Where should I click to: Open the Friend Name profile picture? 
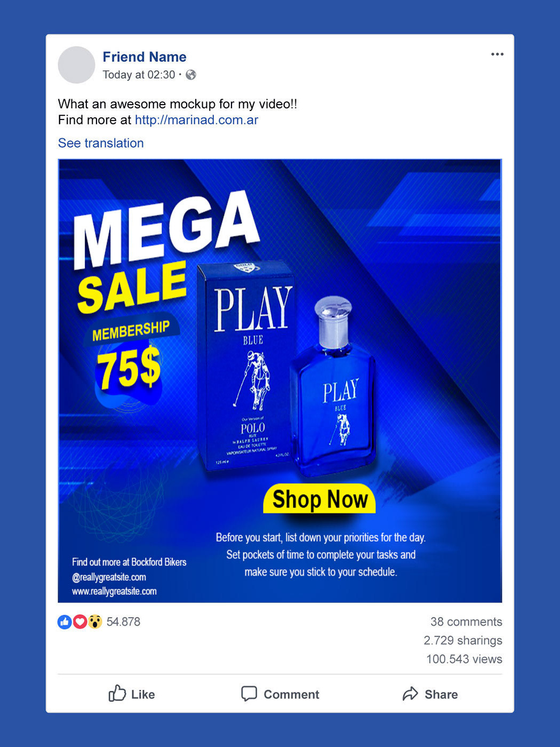coord(76,65)
